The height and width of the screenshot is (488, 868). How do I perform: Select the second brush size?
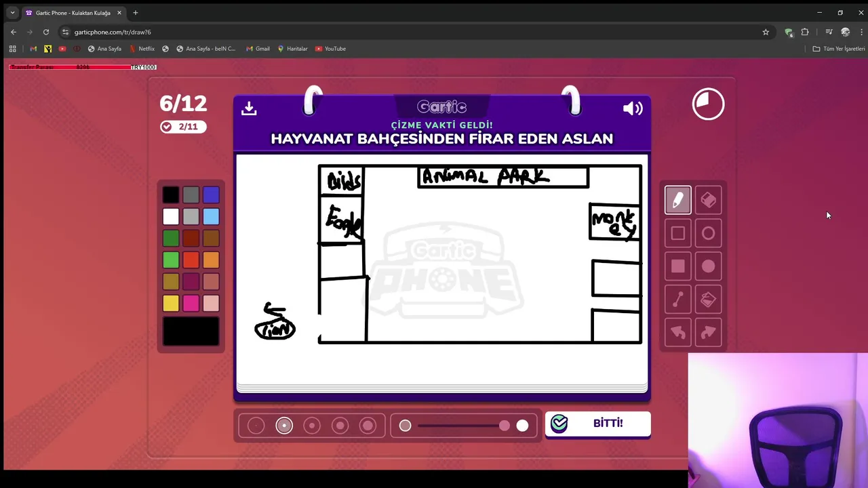coord(284,426)
